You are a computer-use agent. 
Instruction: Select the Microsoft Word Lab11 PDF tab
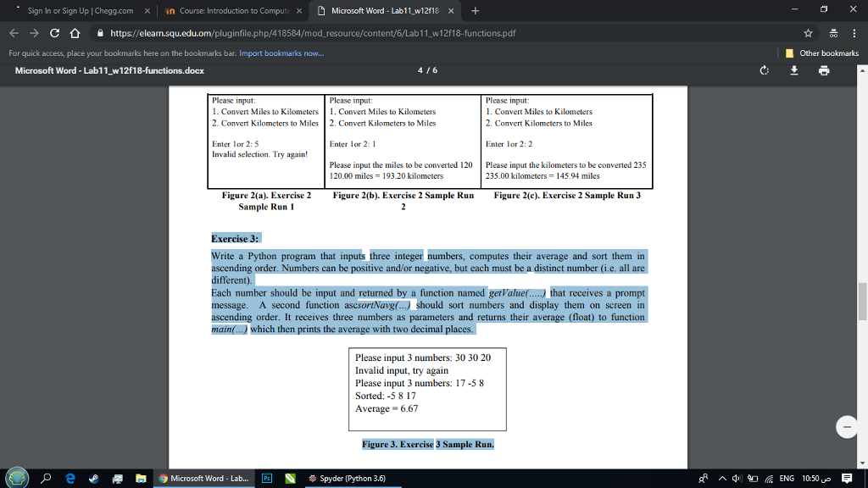[386, 10]
